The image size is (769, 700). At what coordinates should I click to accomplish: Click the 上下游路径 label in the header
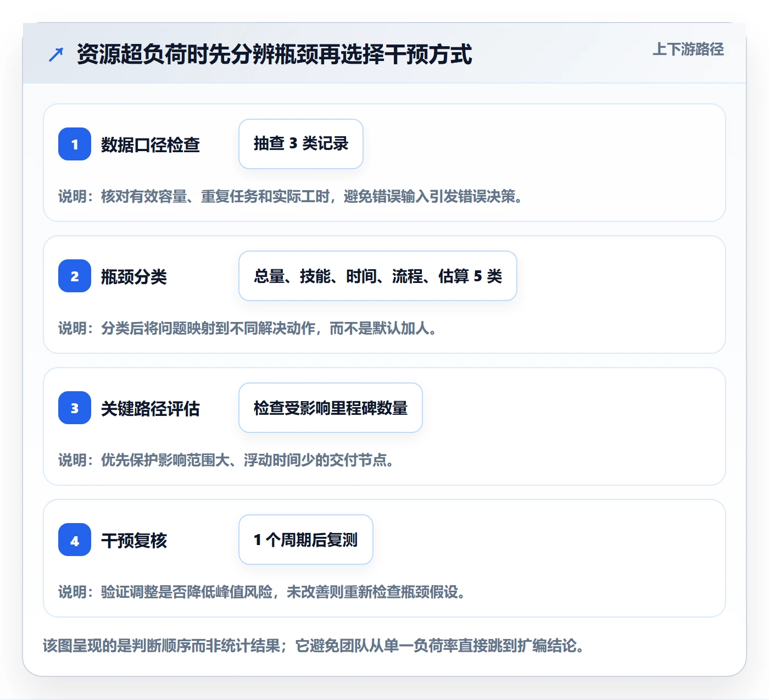pos(688,49)
